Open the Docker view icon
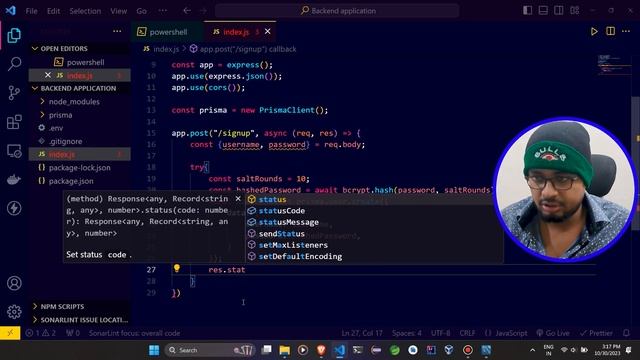The height and width of the screenshot is (360, 640). [x=14, y=180]
